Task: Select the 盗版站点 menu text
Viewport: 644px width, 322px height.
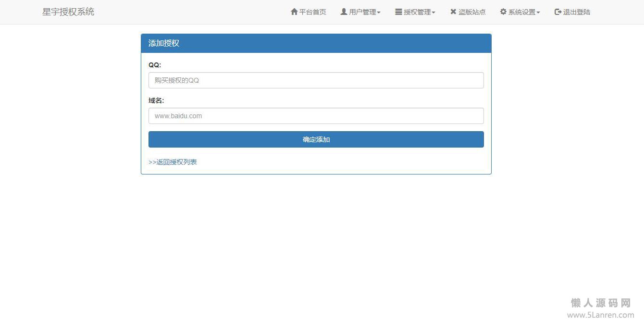Action: (472, 12)
